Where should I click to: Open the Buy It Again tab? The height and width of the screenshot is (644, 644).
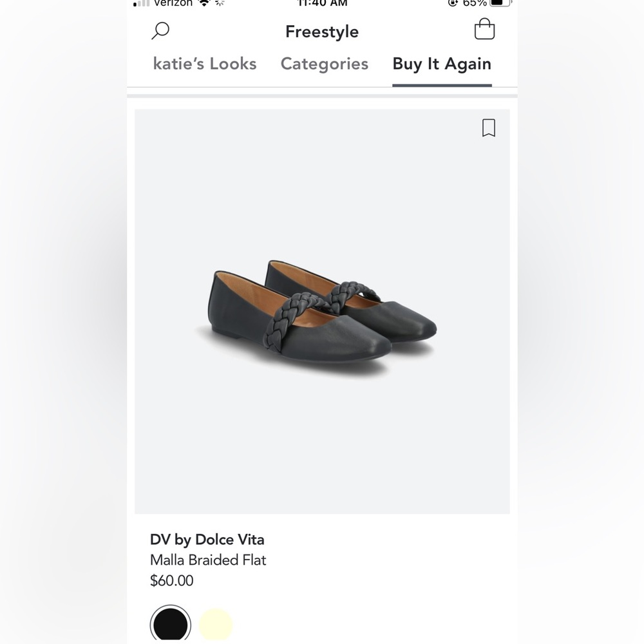(x=442, y=63)
